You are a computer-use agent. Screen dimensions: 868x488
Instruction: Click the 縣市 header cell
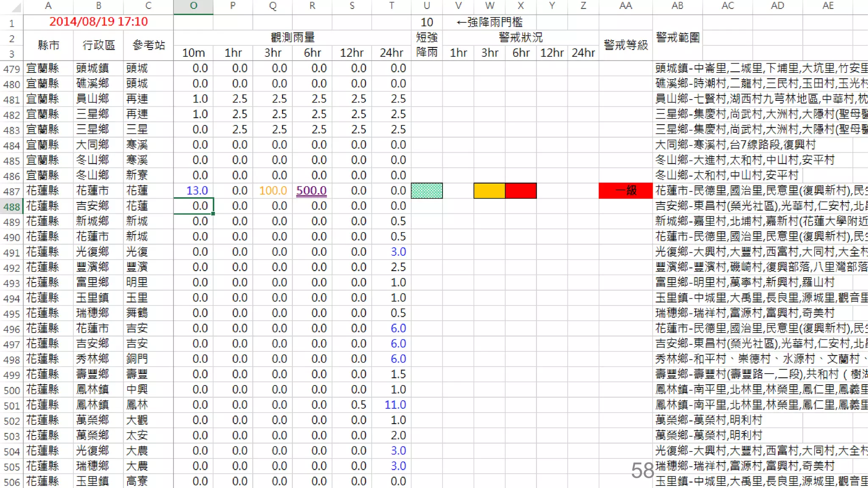(x=48, y=45)
